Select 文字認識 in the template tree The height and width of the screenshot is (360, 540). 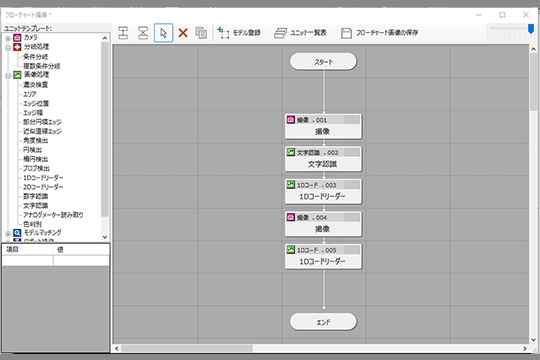click(35, 206)
